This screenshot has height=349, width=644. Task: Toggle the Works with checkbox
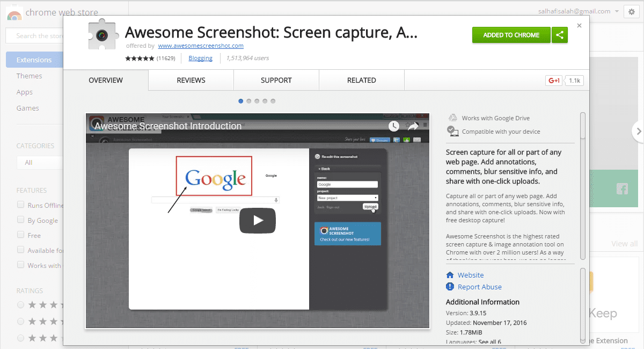click(20, 265)
